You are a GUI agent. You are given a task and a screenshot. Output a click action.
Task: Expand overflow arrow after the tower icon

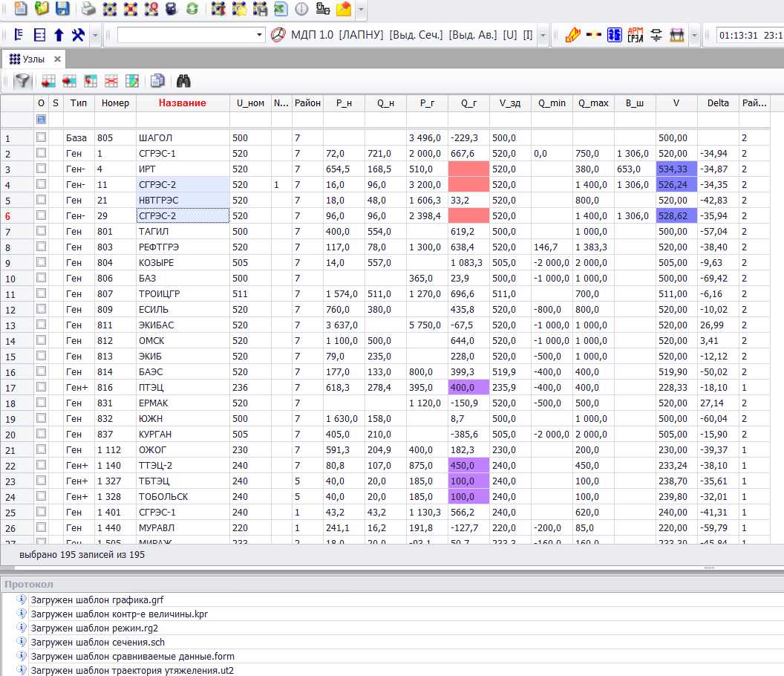(694, 36)
